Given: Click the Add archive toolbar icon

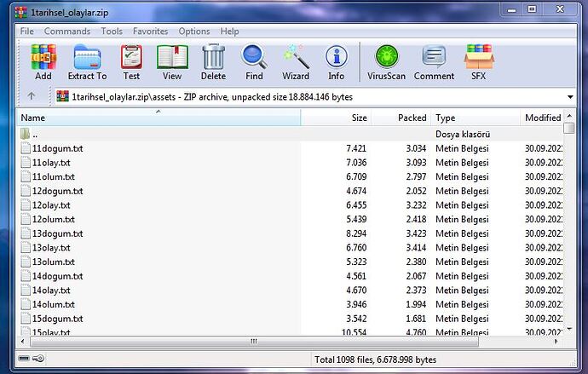Looking at the screenshot, I should 43,62.
